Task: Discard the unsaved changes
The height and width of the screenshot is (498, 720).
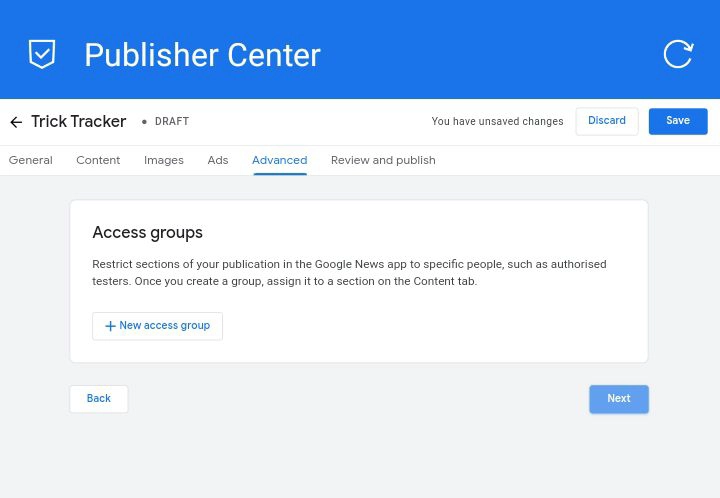Action: [607, 121]
